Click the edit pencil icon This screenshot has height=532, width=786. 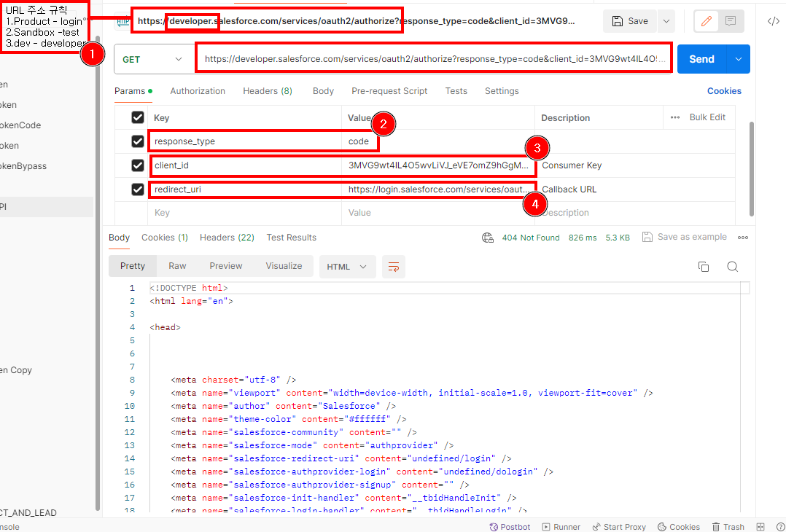707,21
